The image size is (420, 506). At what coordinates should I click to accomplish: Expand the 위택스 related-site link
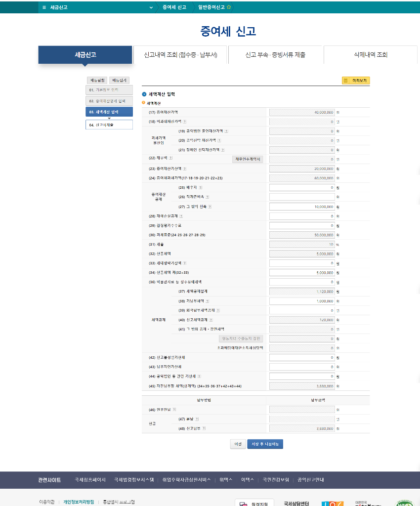click(x=226, y=480)
